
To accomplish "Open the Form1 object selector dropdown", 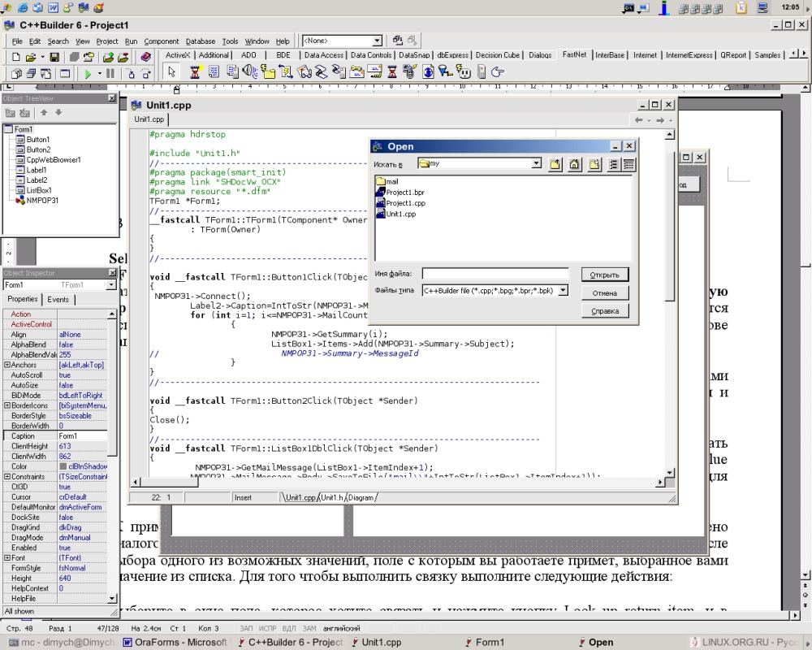I will (x=111, y=285).
